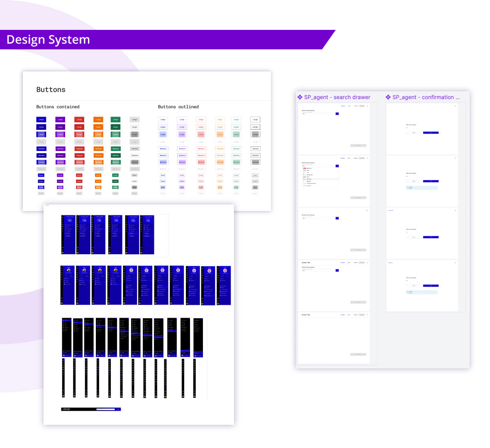
Task: Click the Design System banner heading
Action: tap(48, 40)
